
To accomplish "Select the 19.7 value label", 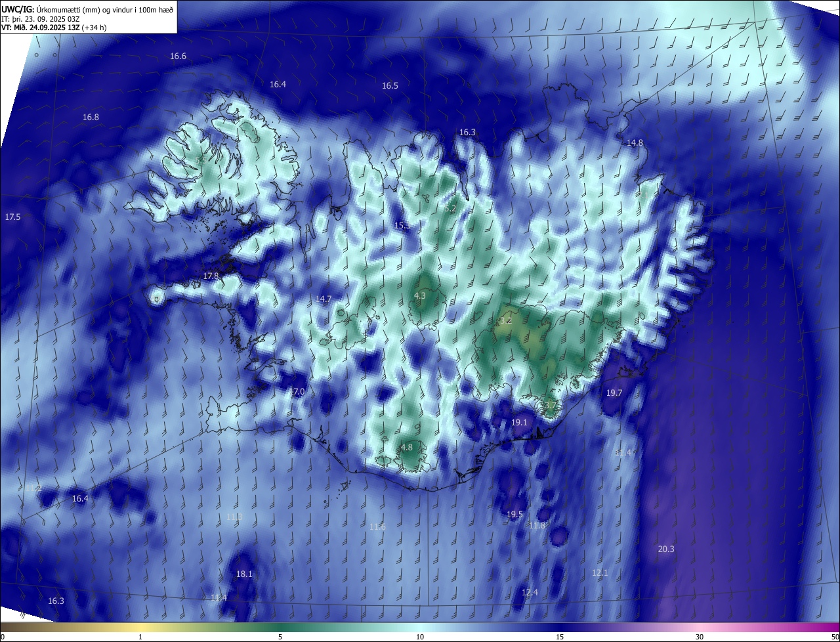I will [614, 393].
